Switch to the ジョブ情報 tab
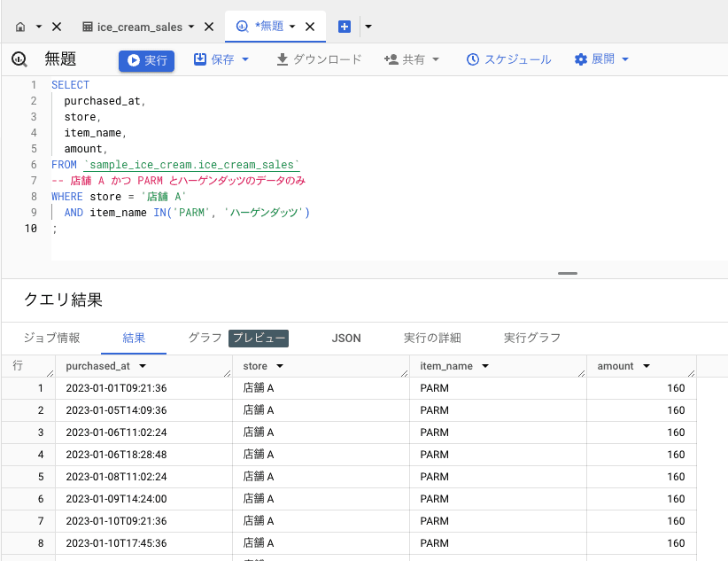The height and width of the screenshot is (561, 728). pos(51,338)
